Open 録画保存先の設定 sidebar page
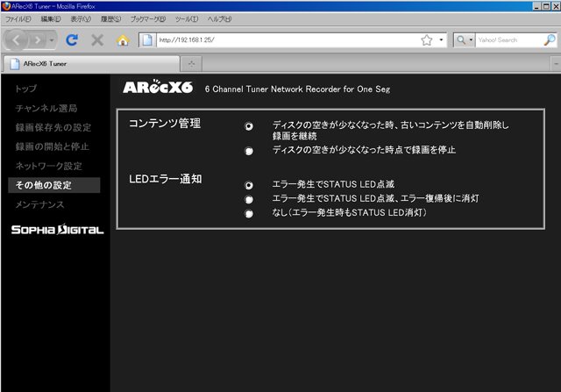 pos(53,127)
